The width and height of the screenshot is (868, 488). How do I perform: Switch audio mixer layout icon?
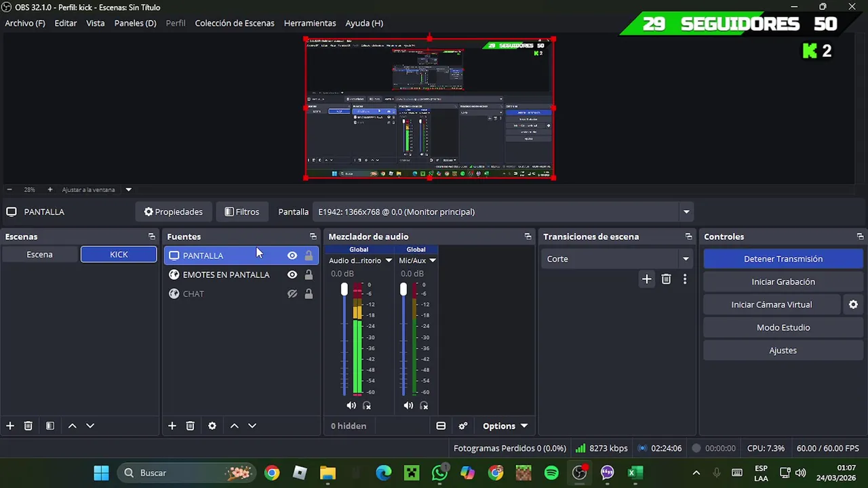(441, 426)
